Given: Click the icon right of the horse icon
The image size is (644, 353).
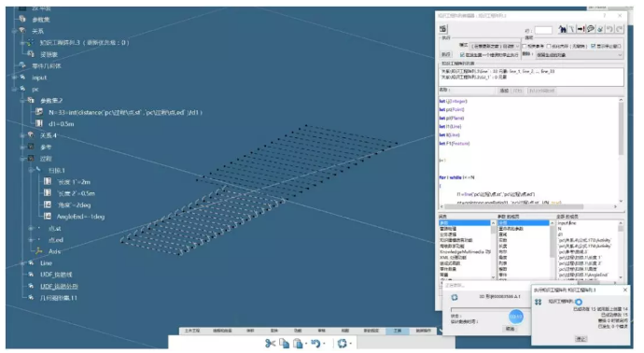Looking at the screenshot, I should [572, 29].
